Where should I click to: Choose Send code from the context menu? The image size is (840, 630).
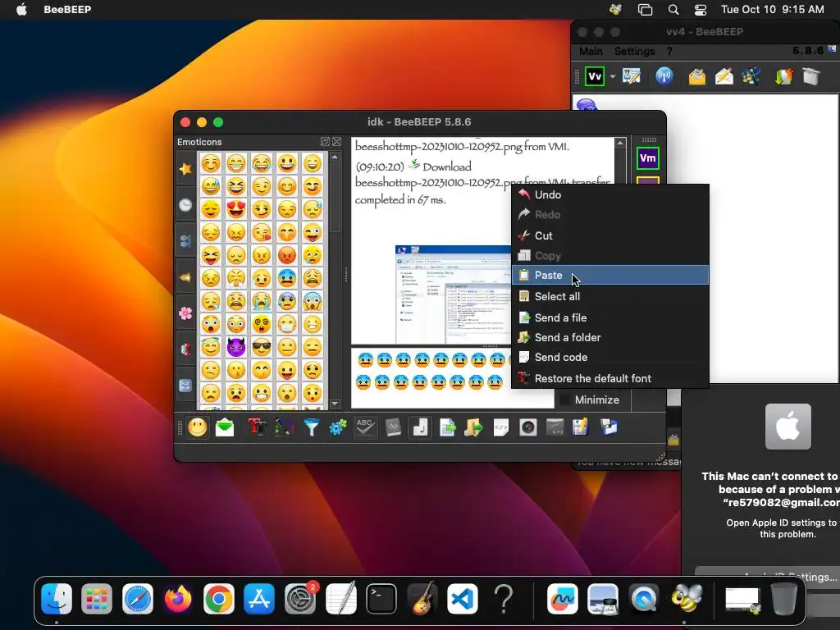point(610,358)
